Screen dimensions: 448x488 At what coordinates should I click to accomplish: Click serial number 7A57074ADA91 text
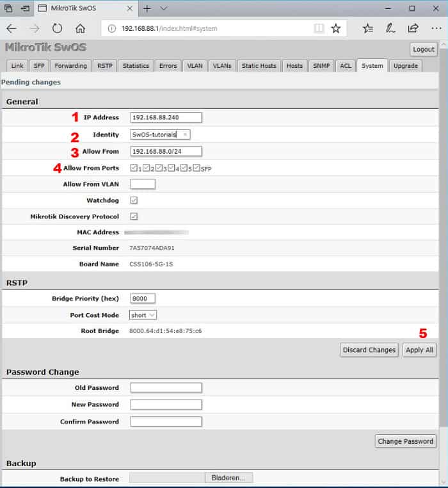coord(152,248)
